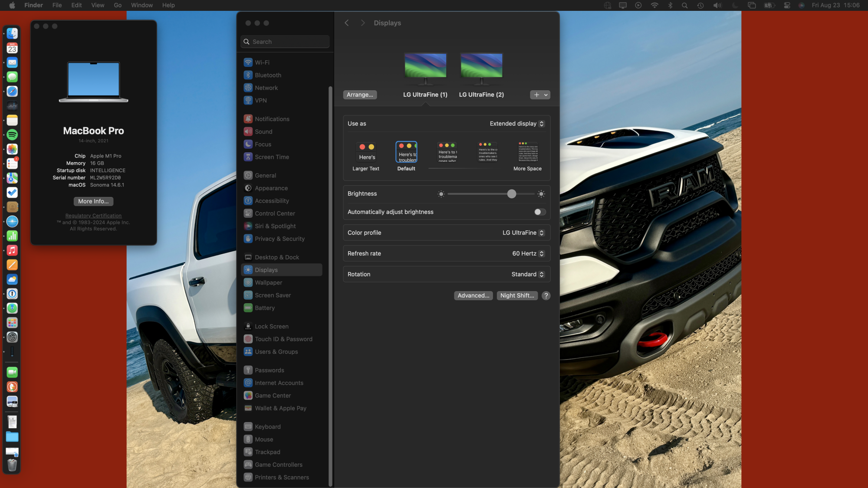Open Spotify from the Dock
This screenshot has width=868, height=488.
(12, 134)
